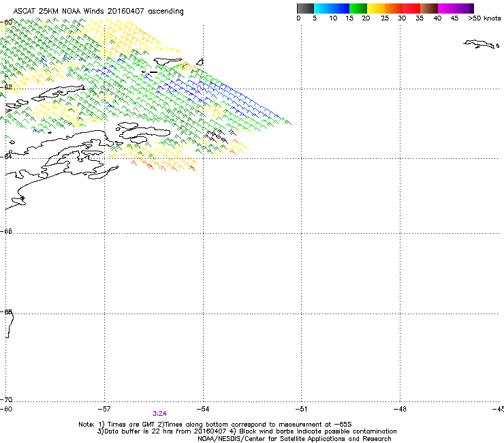
Task: Click the "-66" latitude axis label
Action: pyautogui.click(x=6, y=231)
